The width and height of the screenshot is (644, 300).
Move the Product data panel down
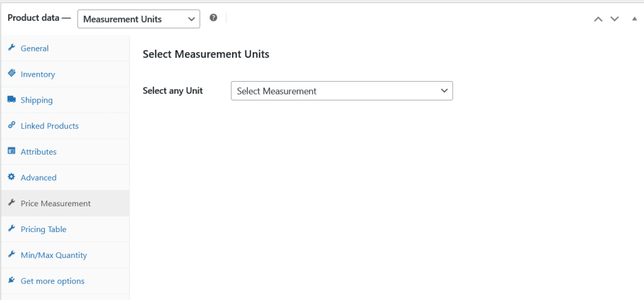pyautogui.click(x=614, y=19)
